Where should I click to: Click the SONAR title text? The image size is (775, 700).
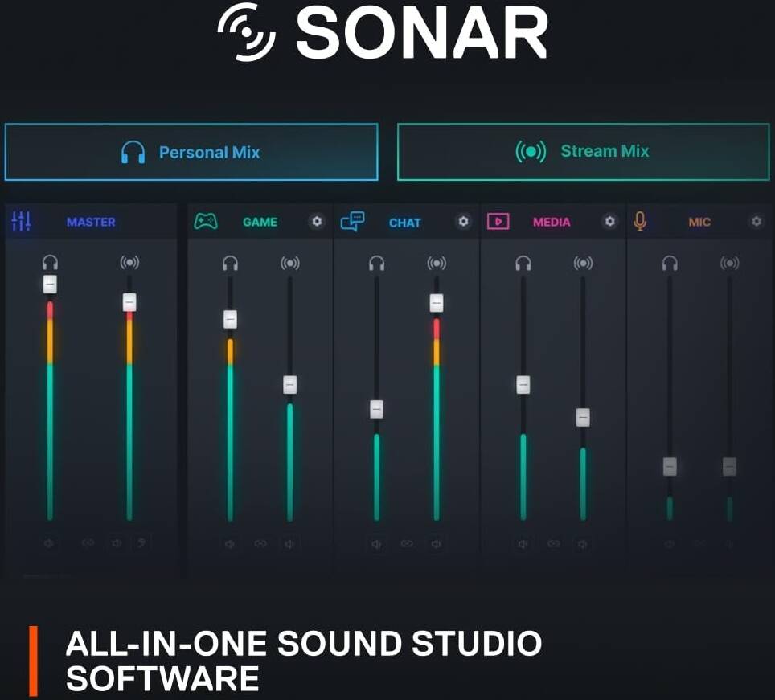click(421, 33)
